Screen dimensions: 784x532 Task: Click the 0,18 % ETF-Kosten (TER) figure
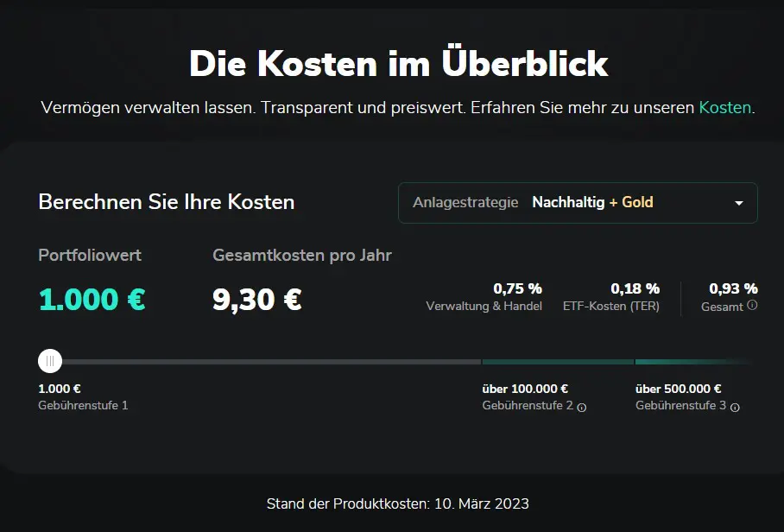[x=635, y=288]
